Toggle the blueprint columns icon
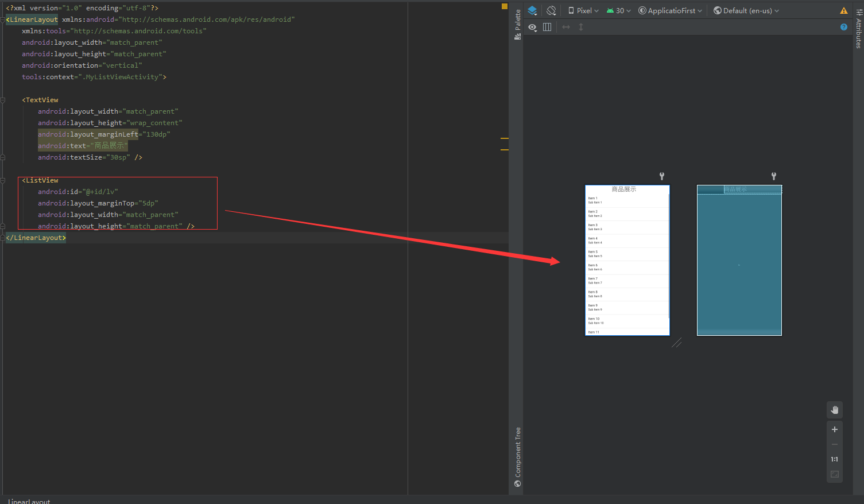Screen dimensions: 864x504 (x=547, y=27)
